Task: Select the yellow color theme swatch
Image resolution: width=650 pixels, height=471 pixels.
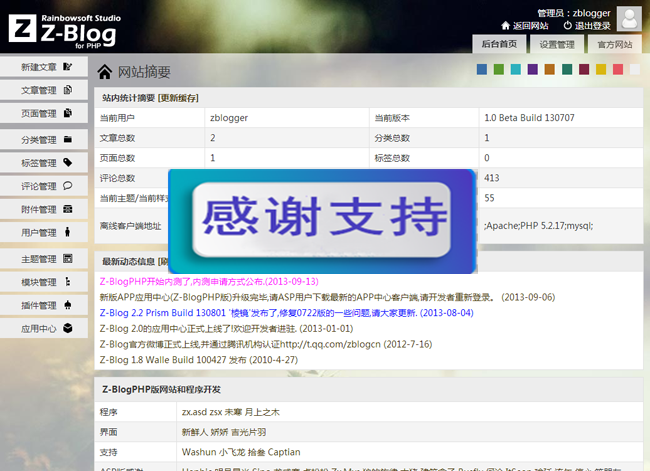Action: [601, 69]
